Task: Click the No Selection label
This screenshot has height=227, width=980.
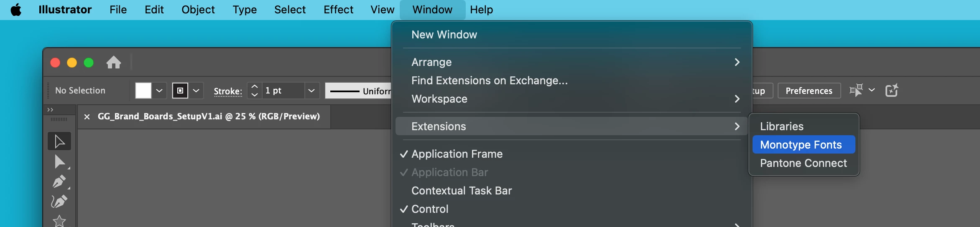Action: coord(80,91)
